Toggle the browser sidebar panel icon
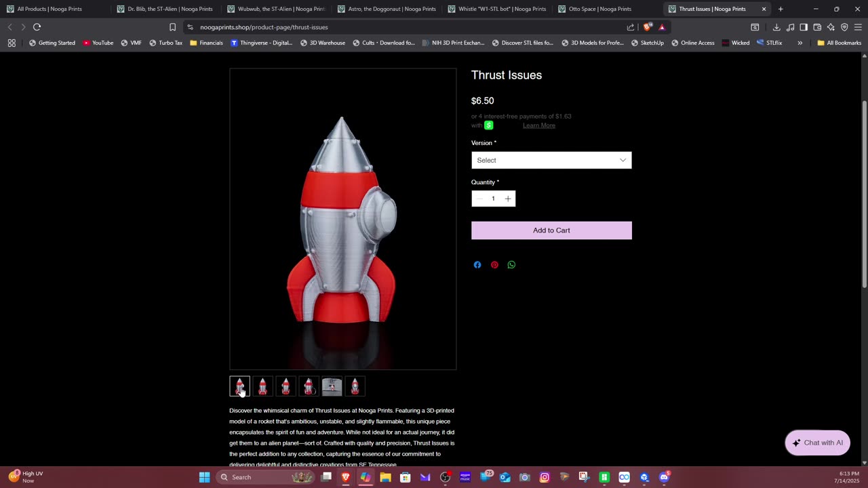 click(x=804, y=27)
